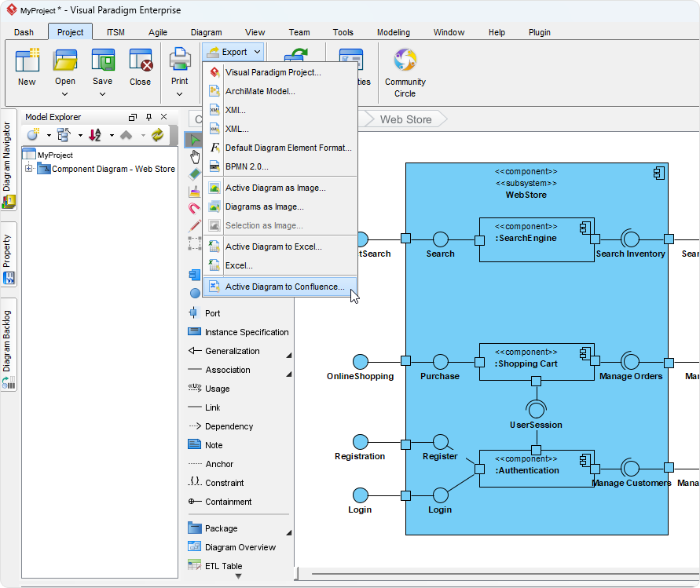Click the Web Store breadcrumb
Image resolution: width=700 pixels, height=588 pixels.
pyautogui.click(x=405, y=119)
